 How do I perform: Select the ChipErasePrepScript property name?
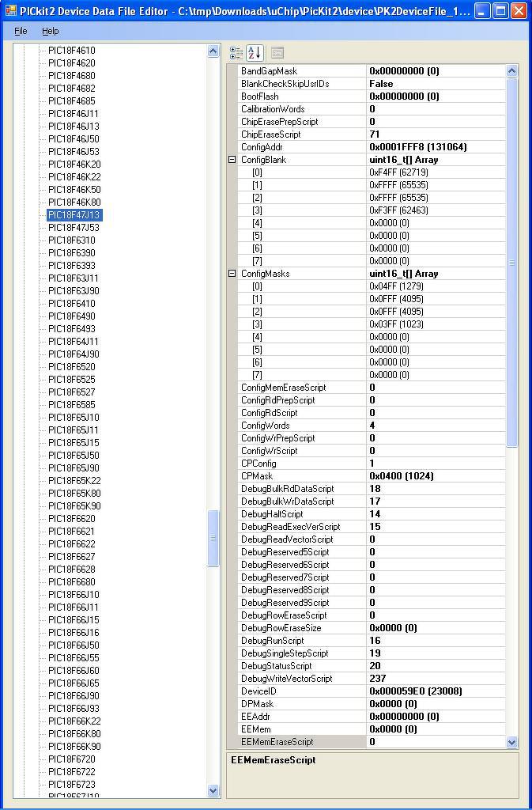279,122
